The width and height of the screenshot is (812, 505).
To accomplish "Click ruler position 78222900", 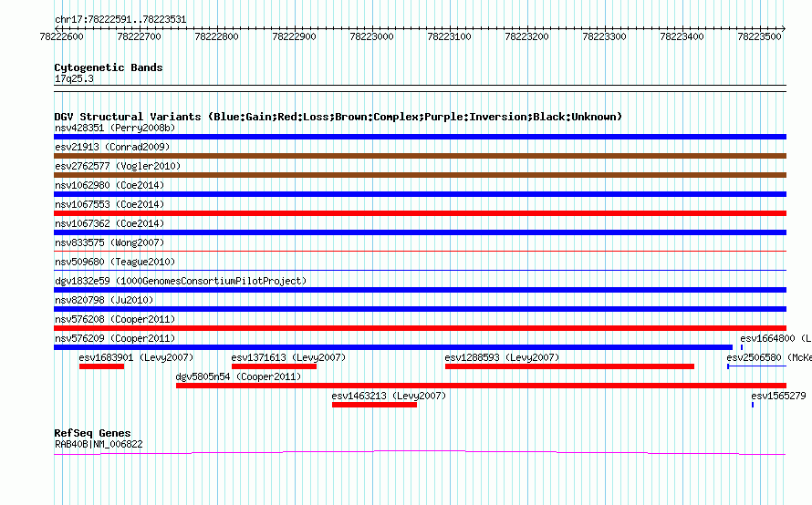I will pos(294,36).
